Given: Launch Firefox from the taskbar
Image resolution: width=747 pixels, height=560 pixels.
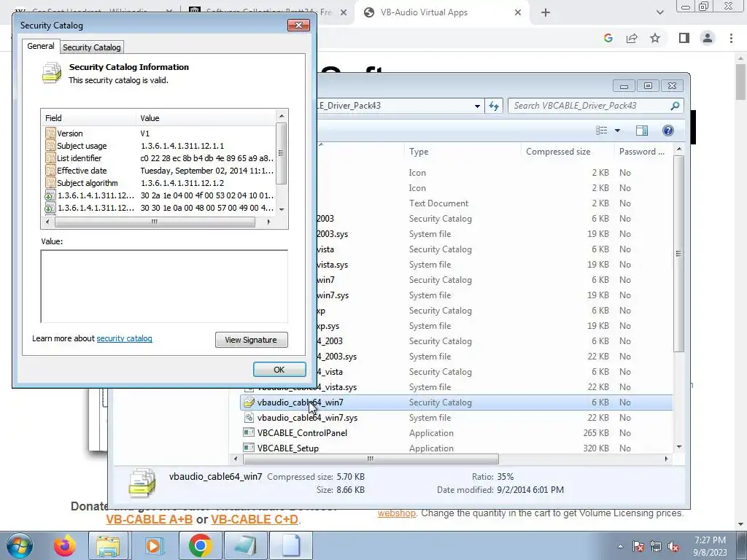Looking at the screenshot, I should point(65,545).
